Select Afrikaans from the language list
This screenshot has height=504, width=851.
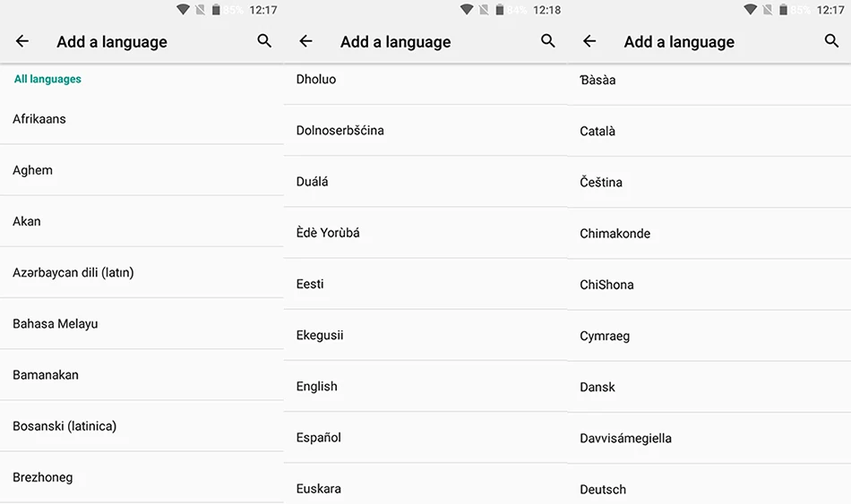click(x=142, y=119)
